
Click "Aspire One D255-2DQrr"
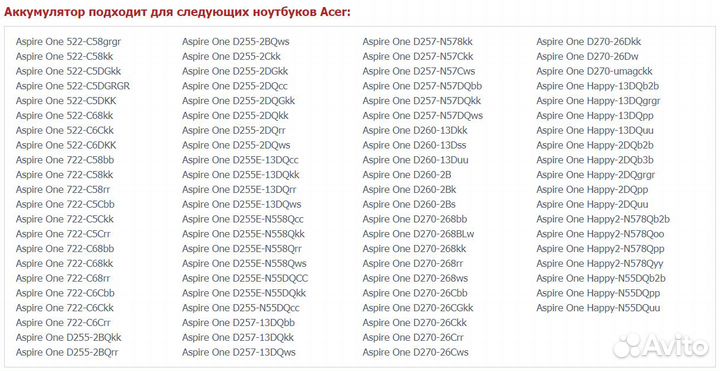[234, 130]
